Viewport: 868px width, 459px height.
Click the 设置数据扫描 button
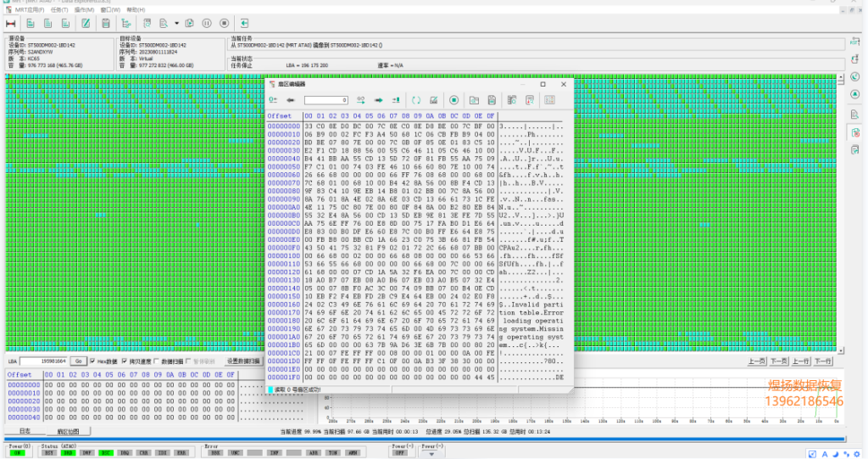243,361
